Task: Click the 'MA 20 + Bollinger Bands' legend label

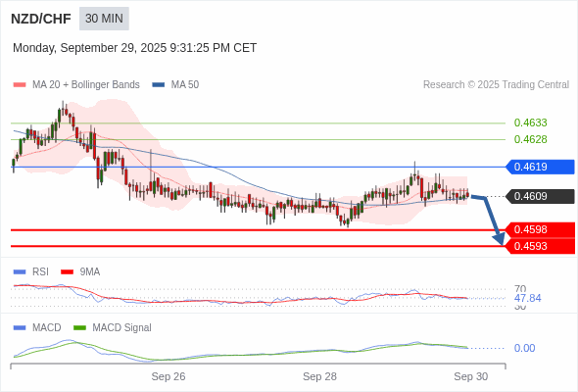Action: click(86, 85)
